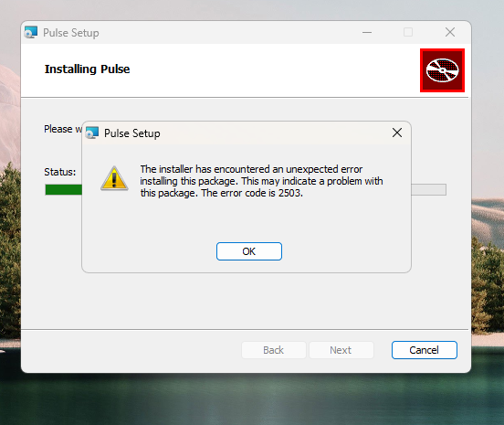Click the red disc logo in installer header
The image size is (504, 425).
[442, 70]
